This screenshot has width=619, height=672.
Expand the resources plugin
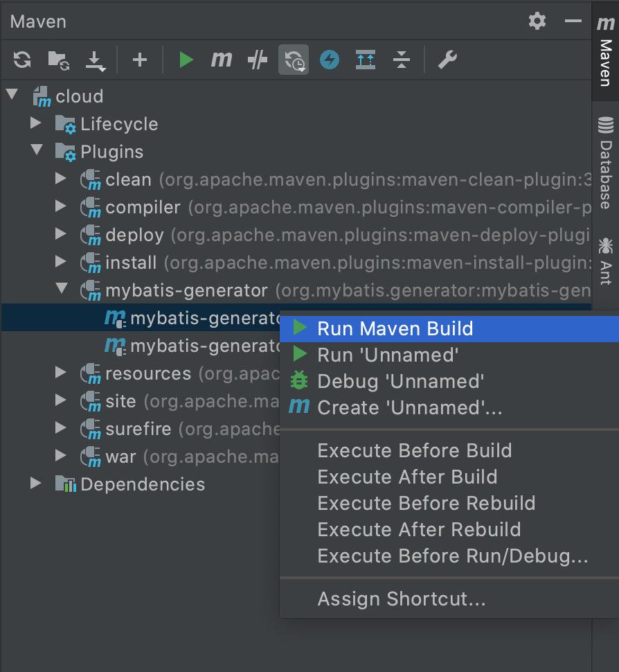pos(61,373)
